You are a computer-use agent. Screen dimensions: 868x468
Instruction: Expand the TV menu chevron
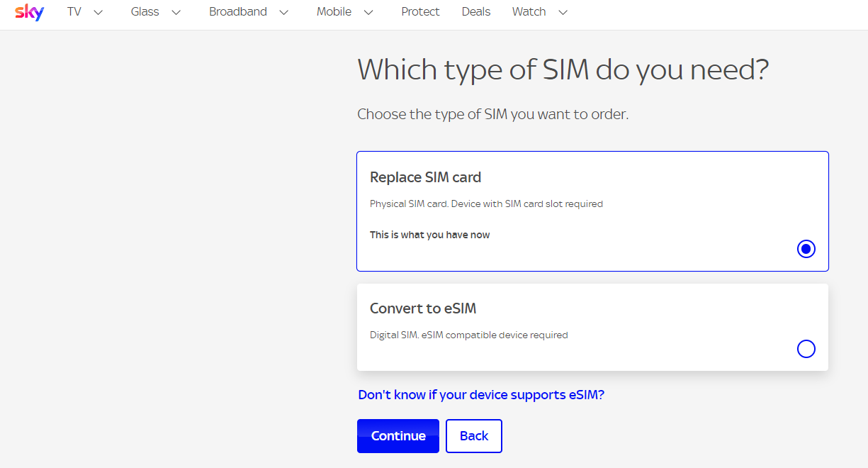click(98, 12)
